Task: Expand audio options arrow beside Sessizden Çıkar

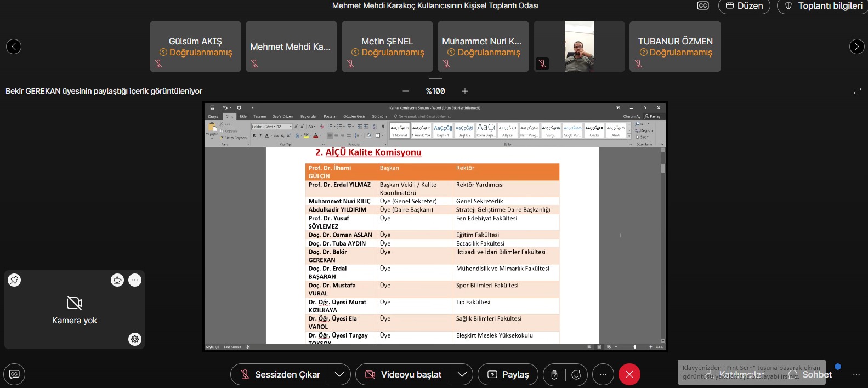Action: click(339, 374)
